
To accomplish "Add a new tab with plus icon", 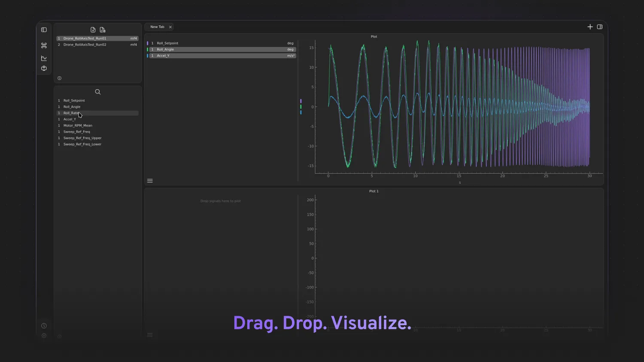I will (x=590, y=27).
